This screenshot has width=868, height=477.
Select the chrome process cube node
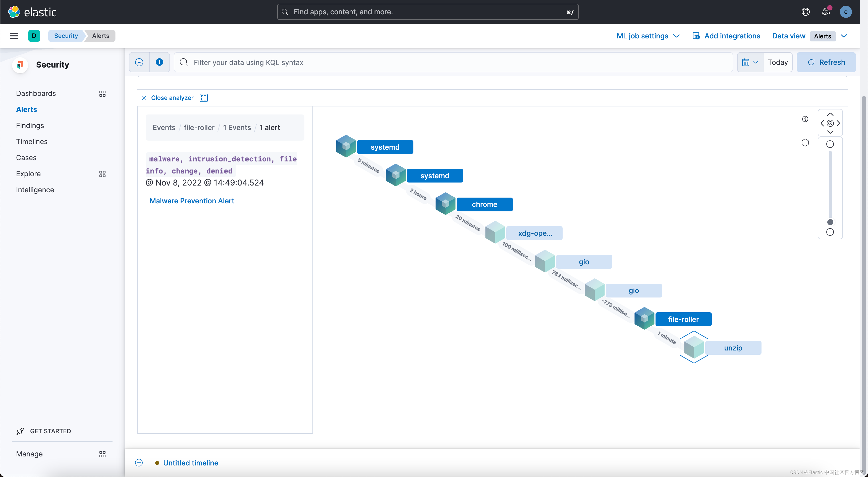pos(445,203)
